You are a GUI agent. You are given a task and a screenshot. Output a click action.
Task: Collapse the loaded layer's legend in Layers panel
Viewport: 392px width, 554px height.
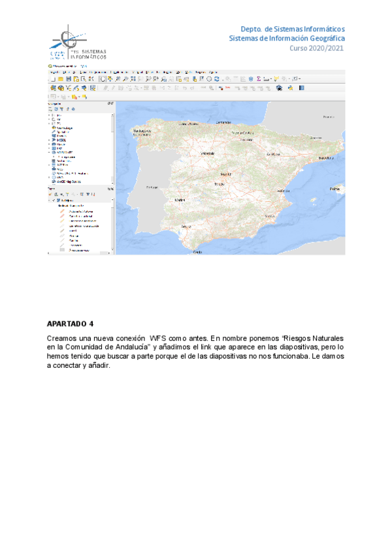tap(50, 201)
